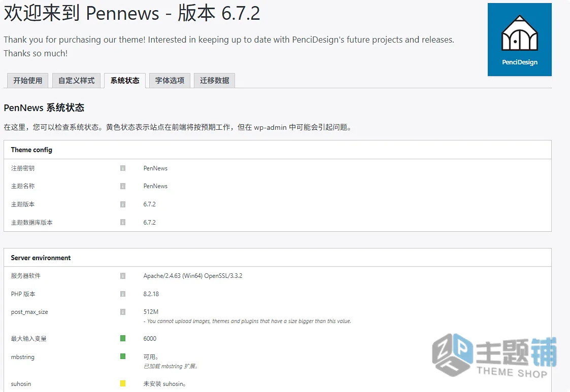Click the 6.7.2 value beside 主题数据库版本
The height and width of the screenshot is (392, 570).
pyautogui.click(x=149, y=222)
